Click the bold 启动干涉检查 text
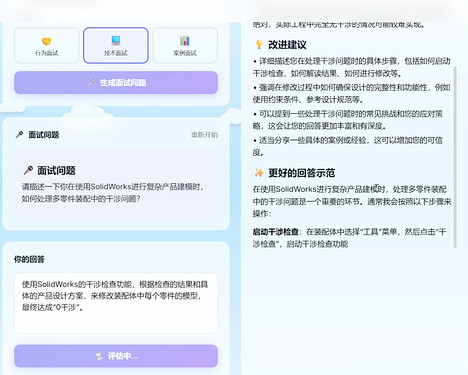 click(276, 232)
